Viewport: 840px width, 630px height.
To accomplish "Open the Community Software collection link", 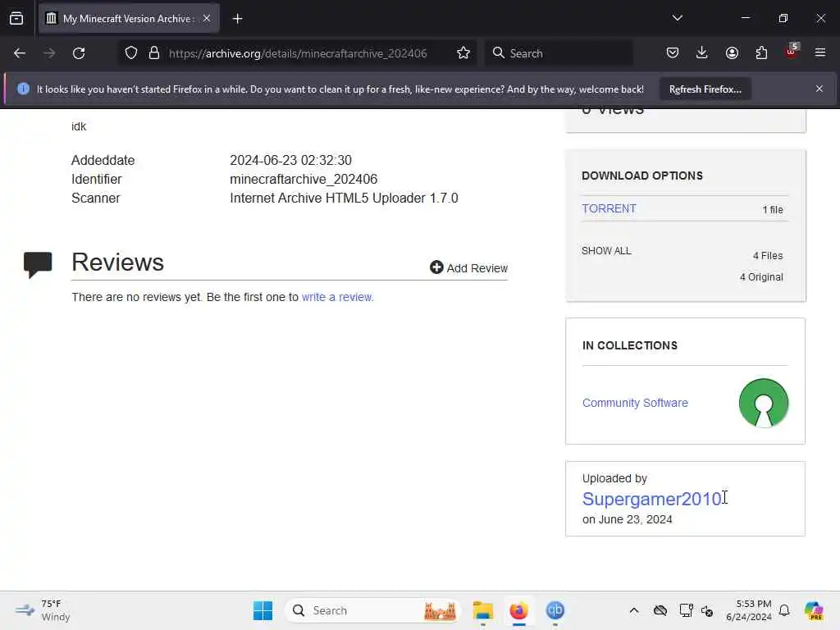I will coord(635,403).
